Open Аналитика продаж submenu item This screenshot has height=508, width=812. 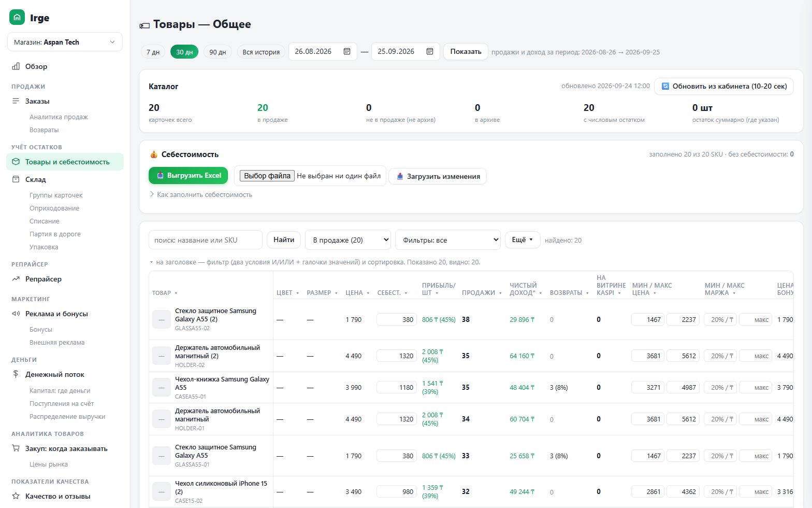[59, 117]
